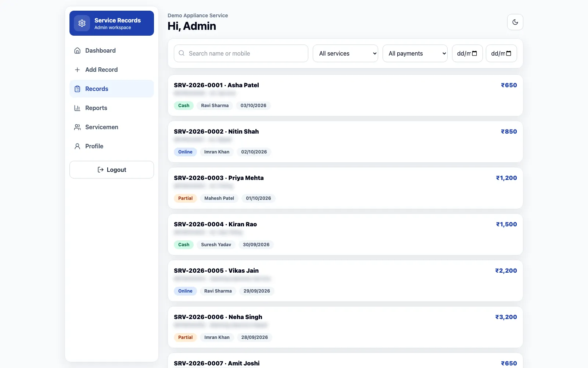Open the Reports section
The height and width of the screenshot is (368, 588).
point(112,108)
